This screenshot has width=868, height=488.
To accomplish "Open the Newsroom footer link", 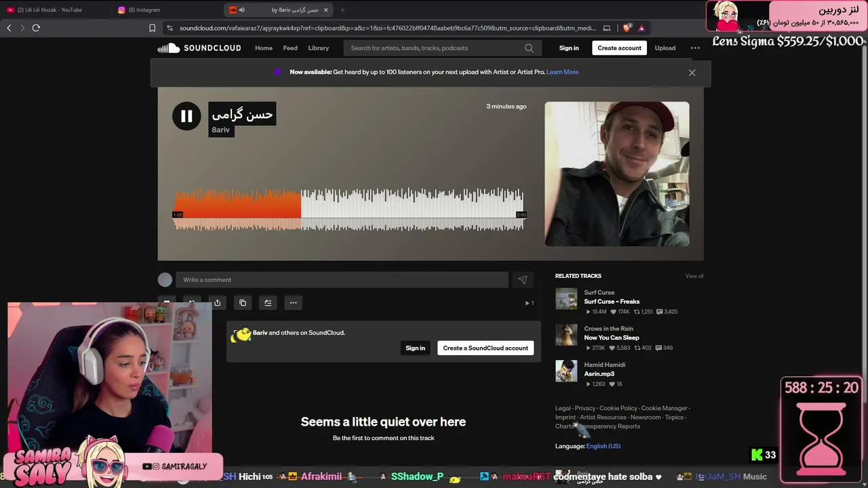I will click(646, 418).
